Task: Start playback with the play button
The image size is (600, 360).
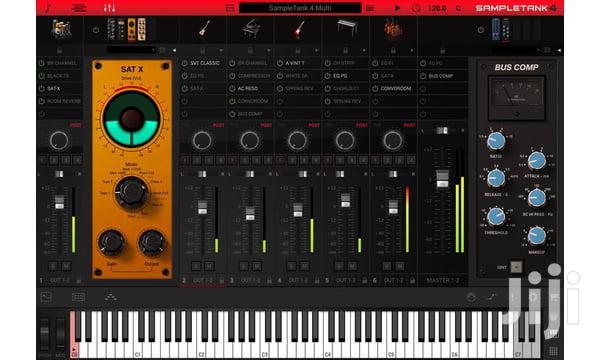Action: pyautogui.click(x=397, y=8)
